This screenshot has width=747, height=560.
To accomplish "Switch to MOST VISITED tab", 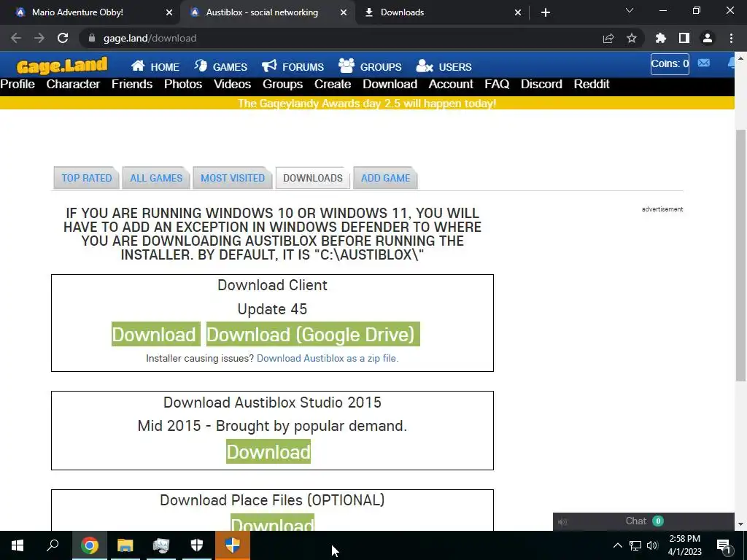I will 233,178.
